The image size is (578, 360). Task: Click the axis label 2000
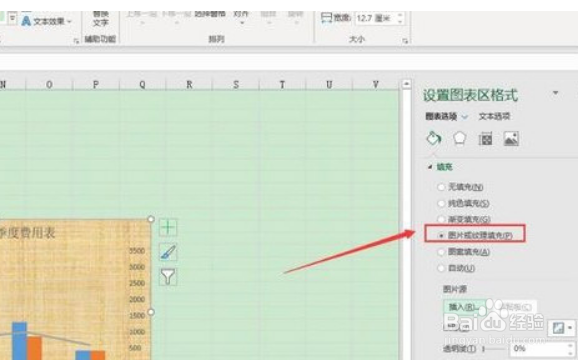pos(137,299)
